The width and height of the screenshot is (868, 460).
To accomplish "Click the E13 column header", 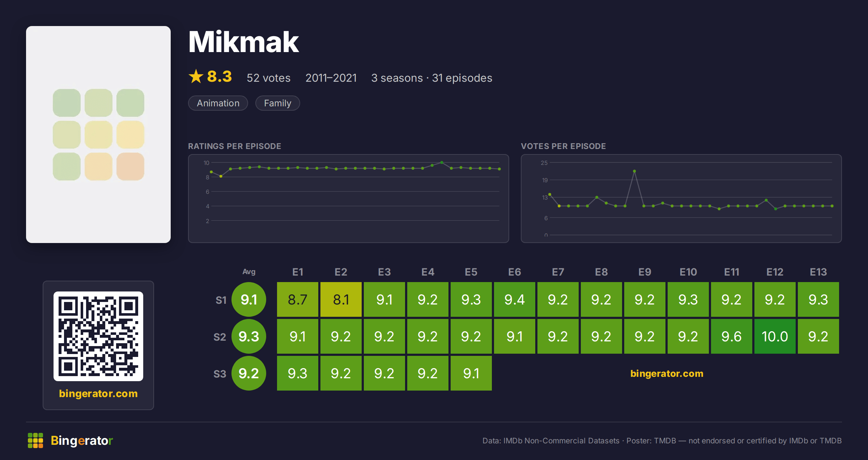I will [818, 272].
